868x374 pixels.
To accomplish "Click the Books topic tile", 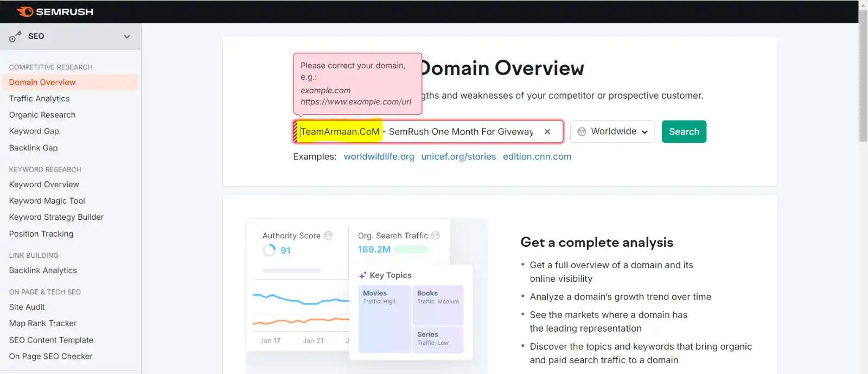I will click(438, 305).
